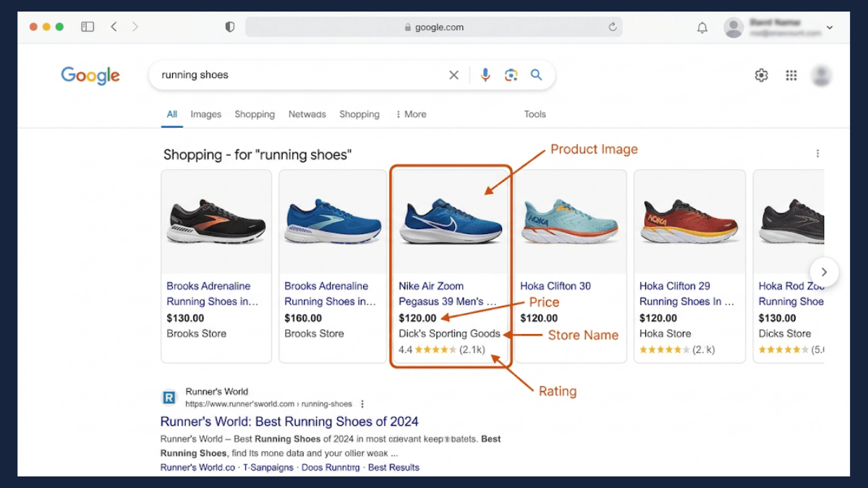Open Google settings gear icon
This screenshot has width=868, height=488.
tap(762, 75)
